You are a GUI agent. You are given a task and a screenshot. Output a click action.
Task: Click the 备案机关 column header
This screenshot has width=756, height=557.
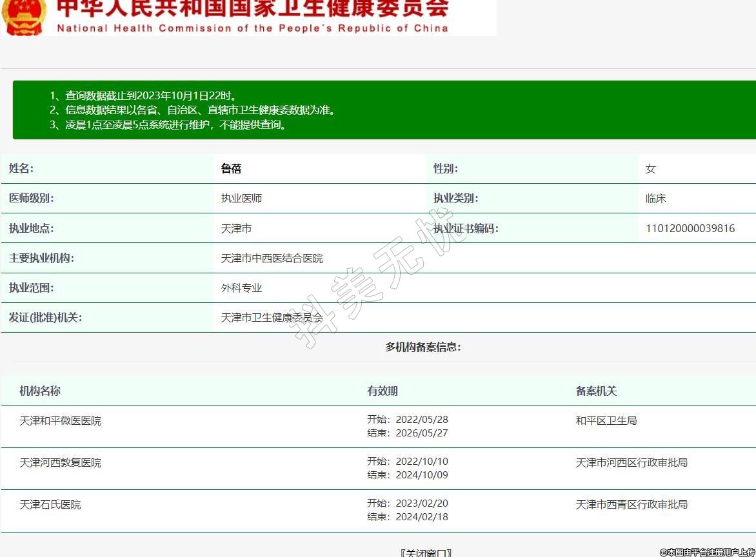click(596, 391)
